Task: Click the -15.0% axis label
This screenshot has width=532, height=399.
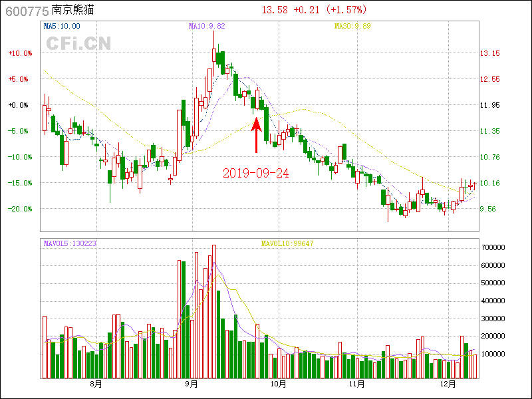Action: tap(21, 183)
